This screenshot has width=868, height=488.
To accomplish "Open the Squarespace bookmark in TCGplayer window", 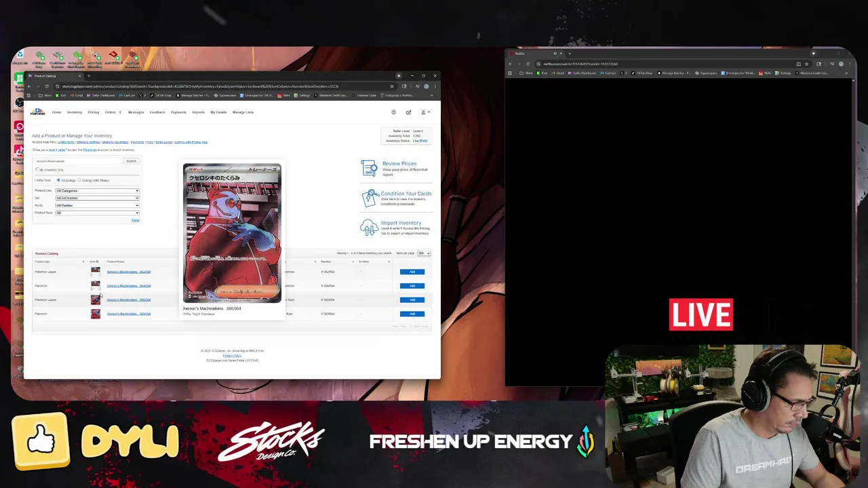I will [x=226, y=96].
